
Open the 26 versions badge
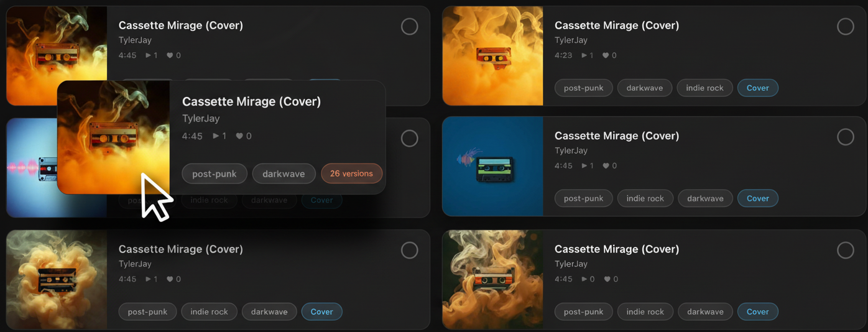click(x=351, y=173)
